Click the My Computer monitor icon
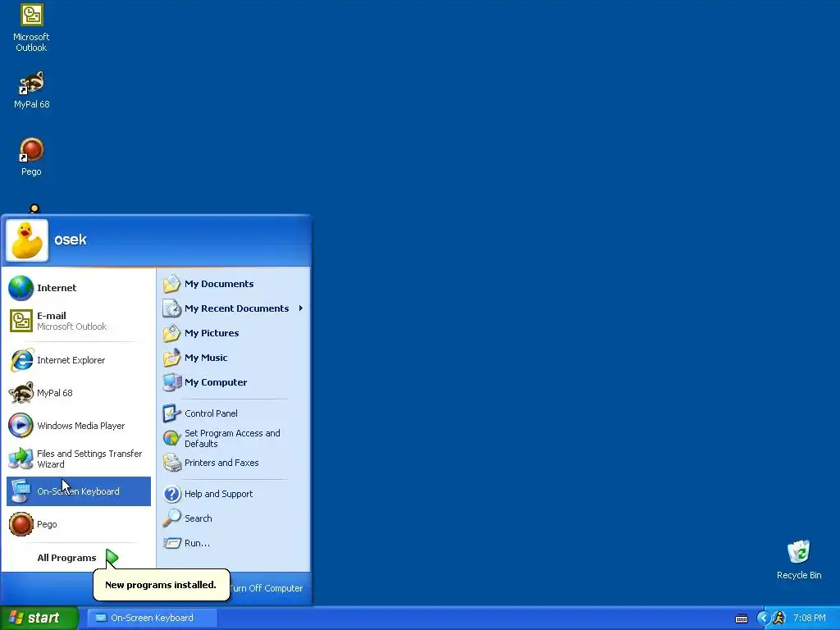Screen dimensions: 840x630 [x=172, y=382]
